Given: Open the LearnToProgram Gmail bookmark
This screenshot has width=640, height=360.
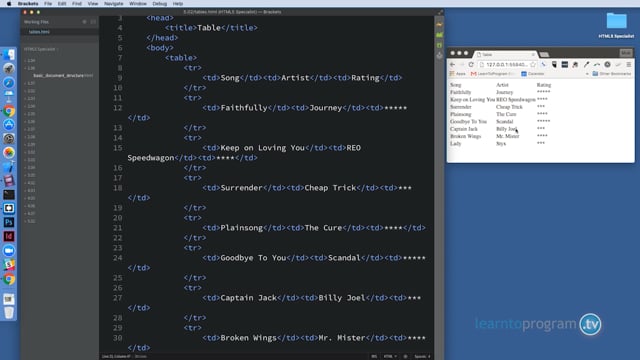Looking at the screenshot, I should [x=493, y=74].
